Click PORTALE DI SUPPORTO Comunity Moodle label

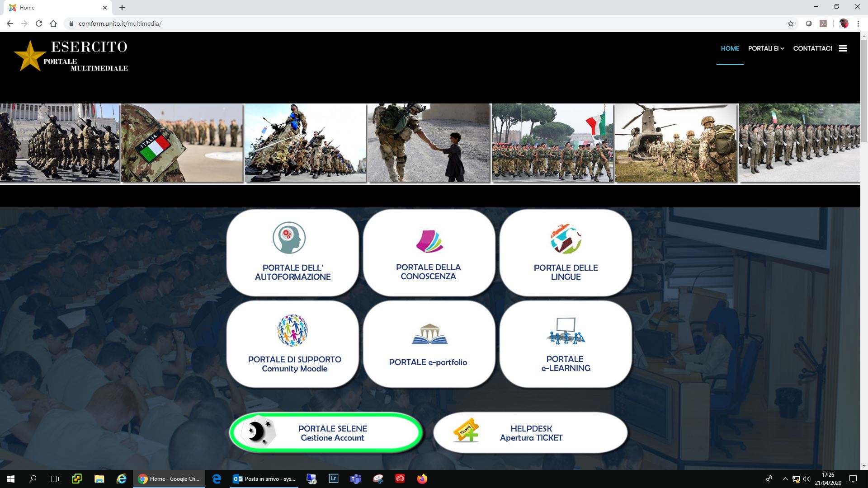(295, 364)
